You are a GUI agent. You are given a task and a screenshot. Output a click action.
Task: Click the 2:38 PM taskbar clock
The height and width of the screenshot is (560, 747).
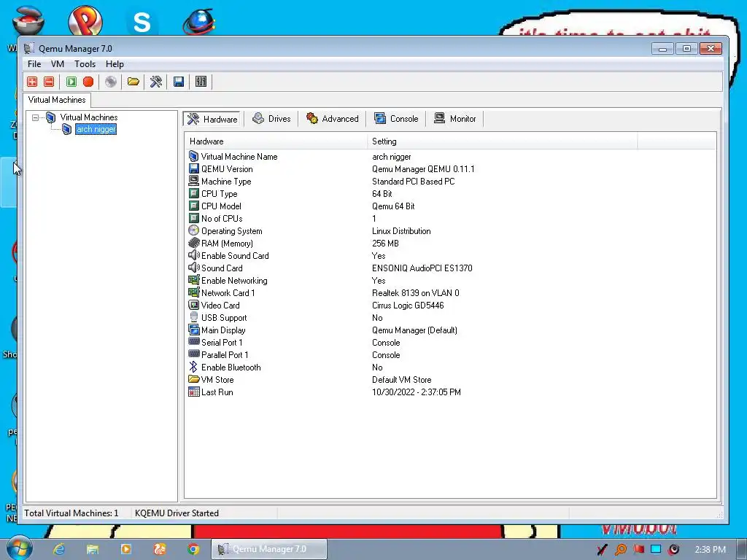click(x=710, y=550)
